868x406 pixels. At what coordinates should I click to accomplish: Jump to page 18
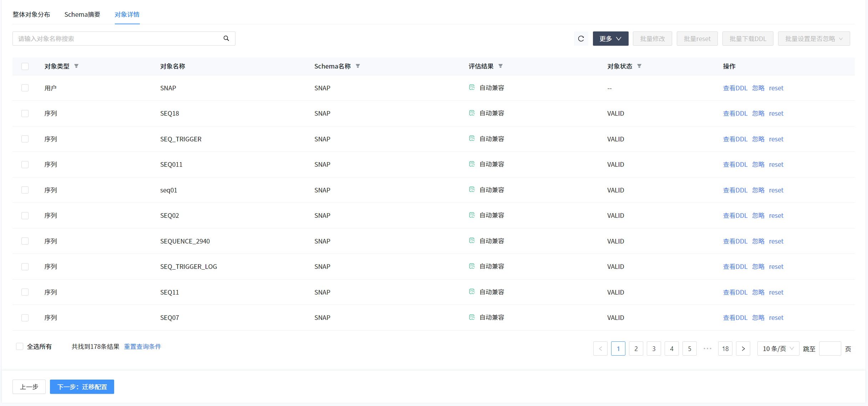point(725,349)
